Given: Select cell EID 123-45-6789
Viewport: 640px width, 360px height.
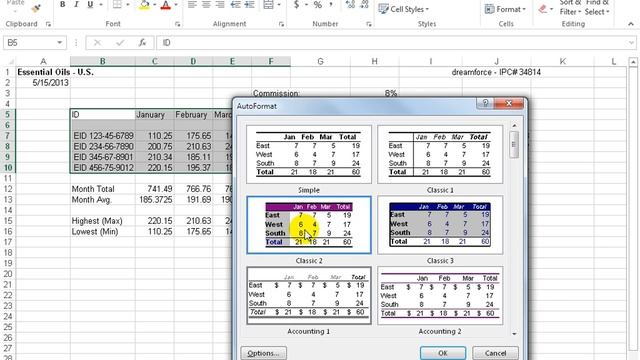Looking at the screenshot, I should pos(103,136).
